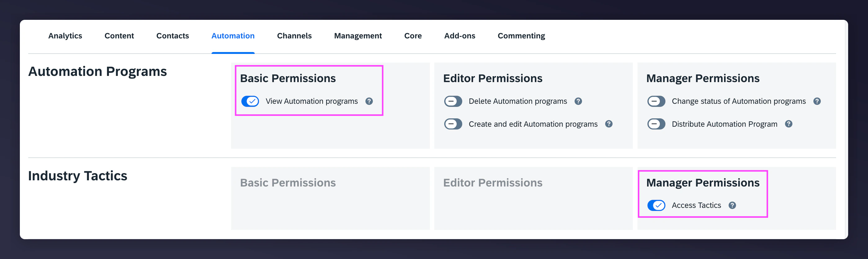The height and width of the screenshot is (259, 868).
Task: Click the Delete Automation programs label
Action: pyautogui.click(x=518, y=101)
